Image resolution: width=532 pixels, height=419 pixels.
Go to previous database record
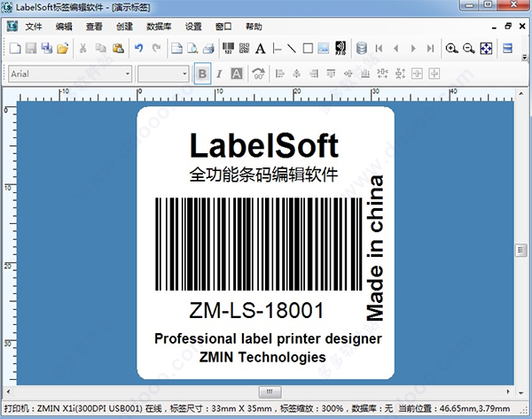(x=395, y=49)
